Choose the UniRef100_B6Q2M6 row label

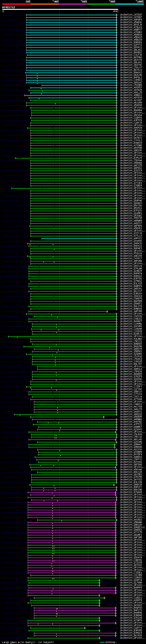(x=131, y=346)
